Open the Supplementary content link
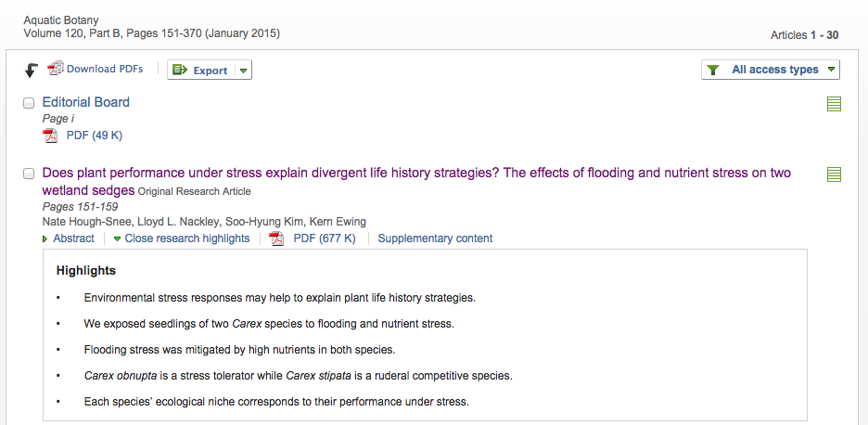Screen dimensions: 868x425 (435, 238)
